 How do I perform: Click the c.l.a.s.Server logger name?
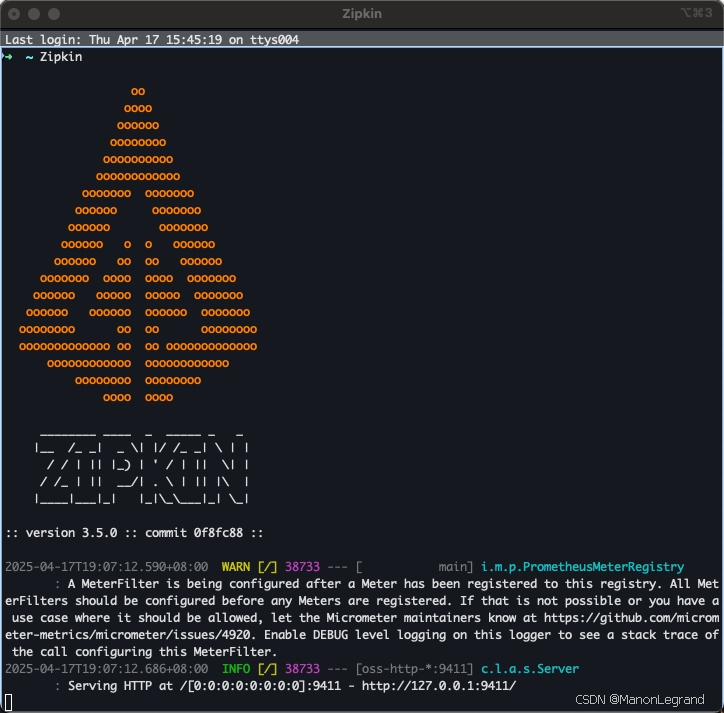point(530,669)
